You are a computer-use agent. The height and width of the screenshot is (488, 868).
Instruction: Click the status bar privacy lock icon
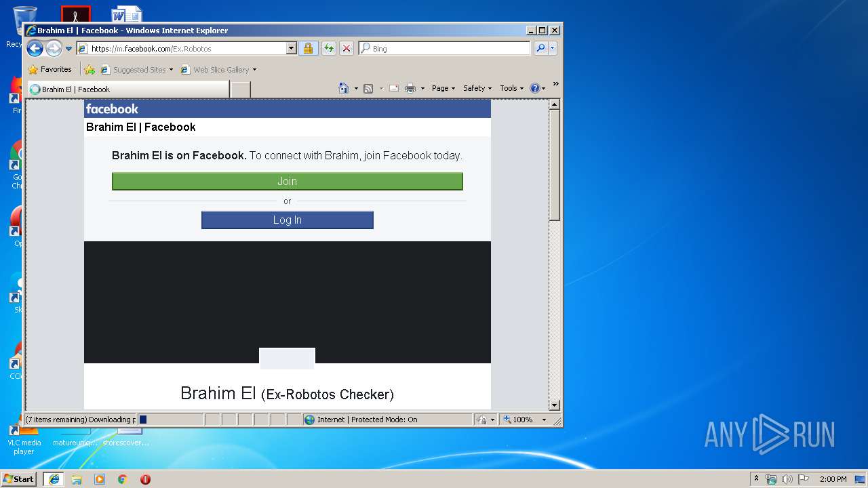pyautogui.click(x=482, y=420)
